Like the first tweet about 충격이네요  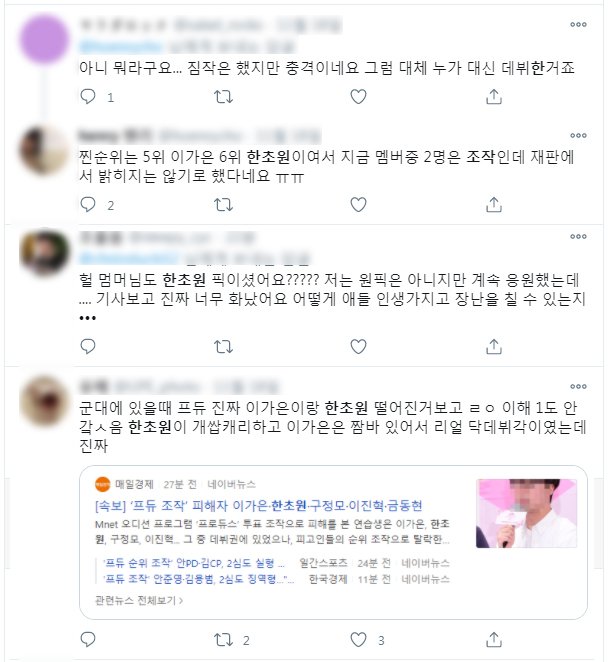(358, 97)
